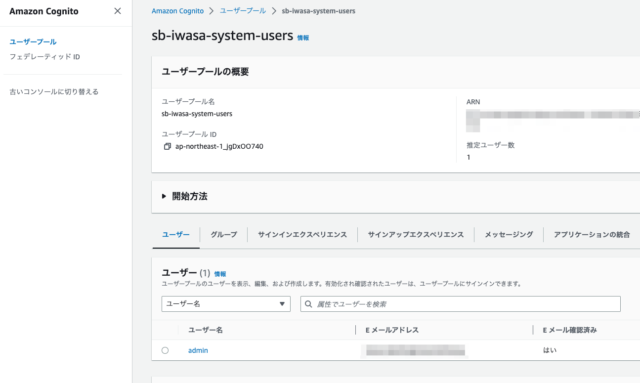The width and height of the screenshot is (640, 383).
Task: Open the メッセージング tab
Action: (x=509, y=234)
